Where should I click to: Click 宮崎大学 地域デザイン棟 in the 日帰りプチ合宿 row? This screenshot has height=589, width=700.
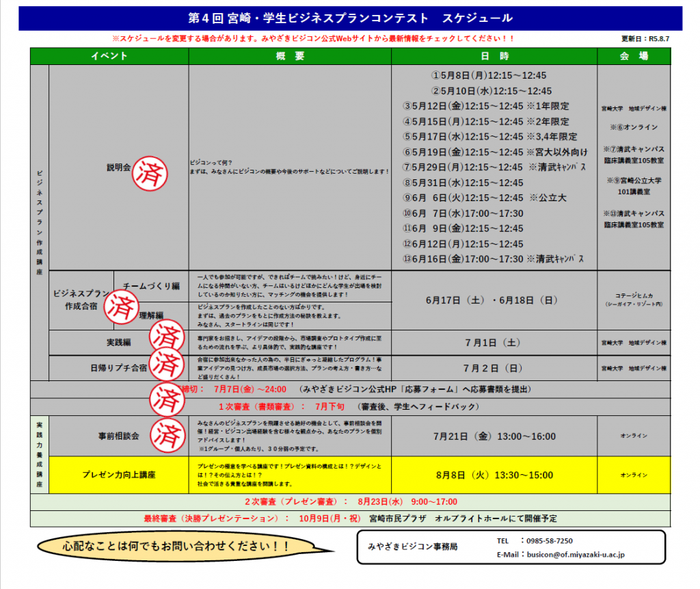(634, 368)
